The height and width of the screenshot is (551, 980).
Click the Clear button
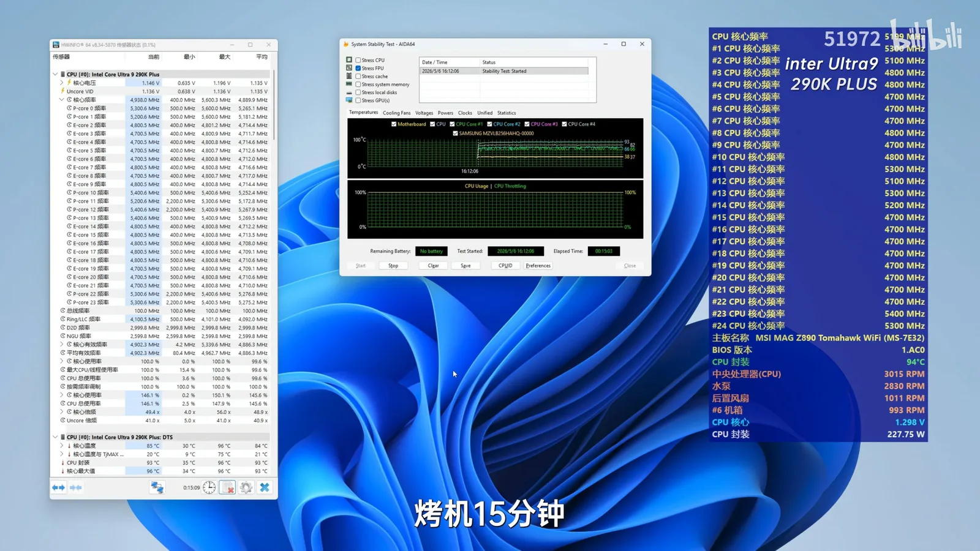433,266
